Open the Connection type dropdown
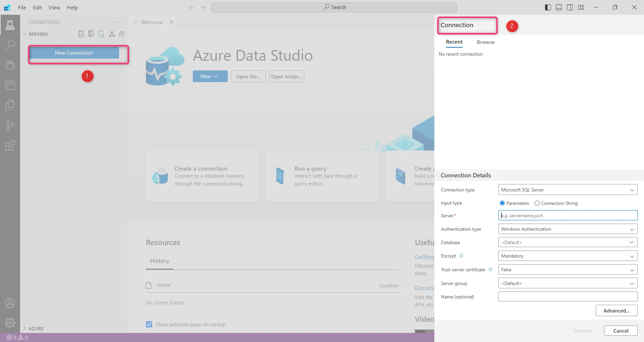 (x=568, y=190)
